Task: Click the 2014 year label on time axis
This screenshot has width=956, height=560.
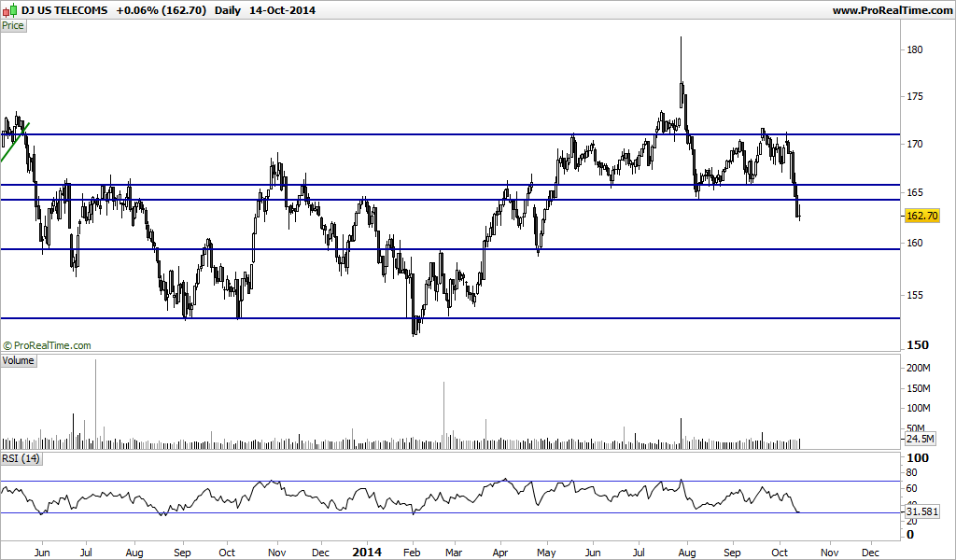Action: [x=367, y=553]
